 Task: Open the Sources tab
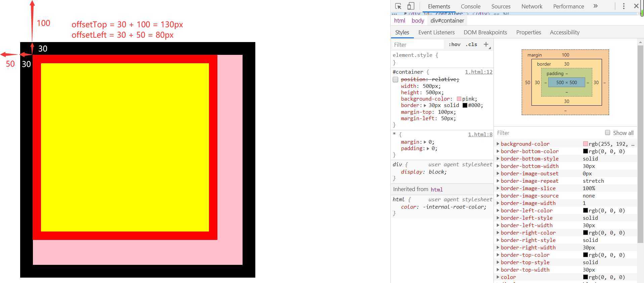(x=501, y=6)
